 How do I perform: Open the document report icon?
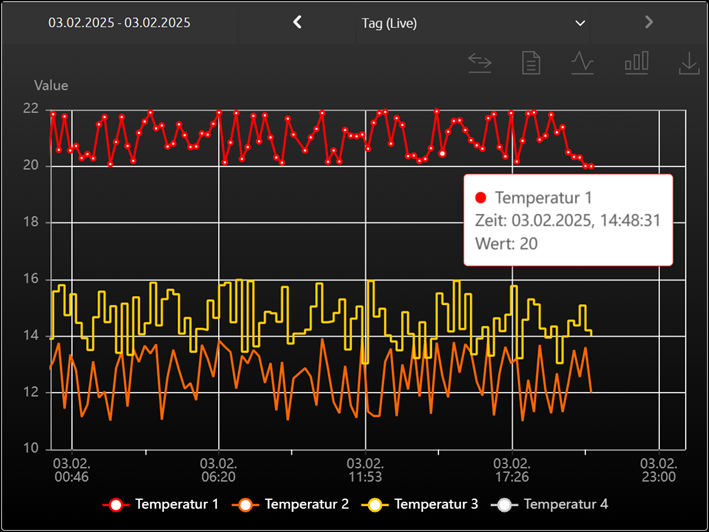coord(531,63)
